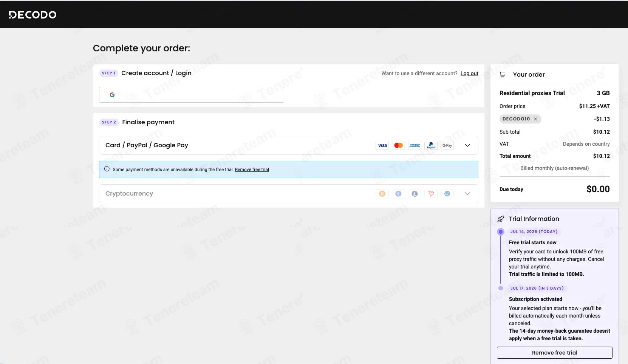Click the PayPal icon
The image size is (628, 364).
click(x=431, y=145)
